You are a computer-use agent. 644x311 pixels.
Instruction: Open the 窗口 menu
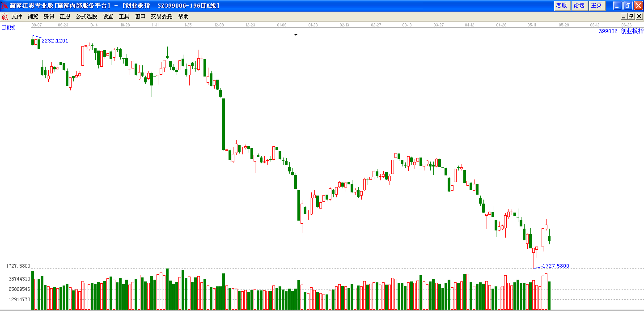coord(140,16)
